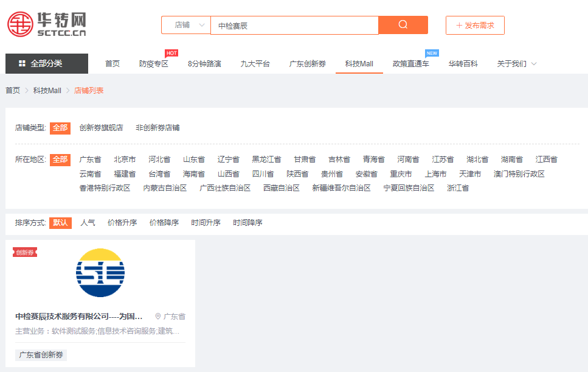
Task: Click the 华转网 logo
Action: 47,25
